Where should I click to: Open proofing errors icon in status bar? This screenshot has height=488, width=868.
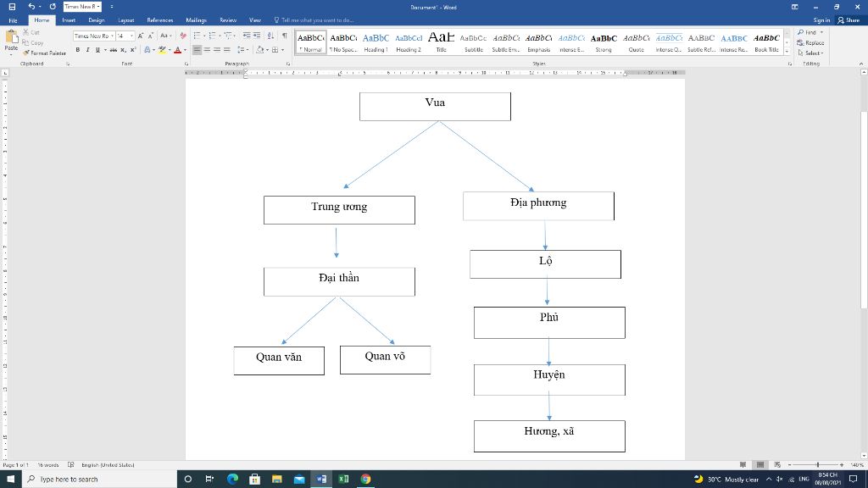tap(71, 465)
